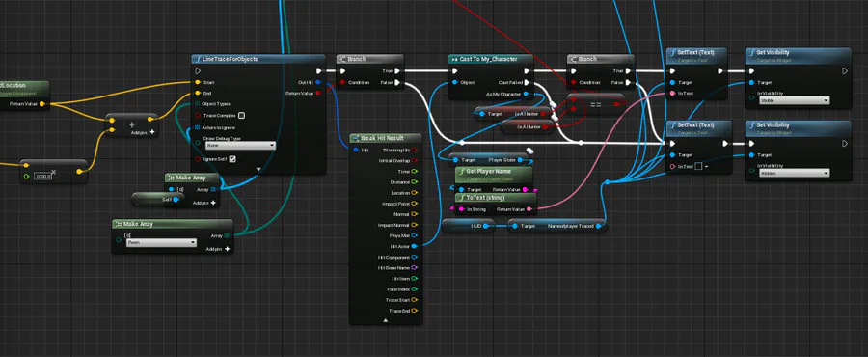Screen dimensions: 868x357
Task: Open the InVisibility dropdown showing Visible
Action: pyautogui.click(x=795, y=100)
